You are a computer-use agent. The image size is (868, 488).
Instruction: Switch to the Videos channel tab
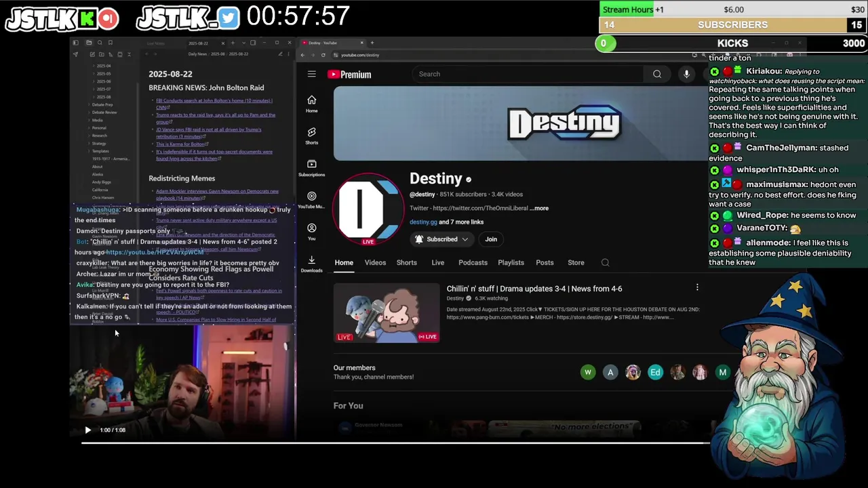point(375,262)
